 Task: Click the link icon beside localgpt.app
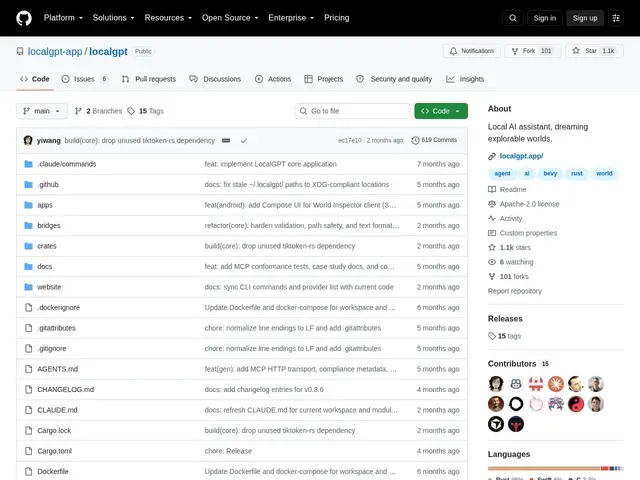(x=492, y=156)
